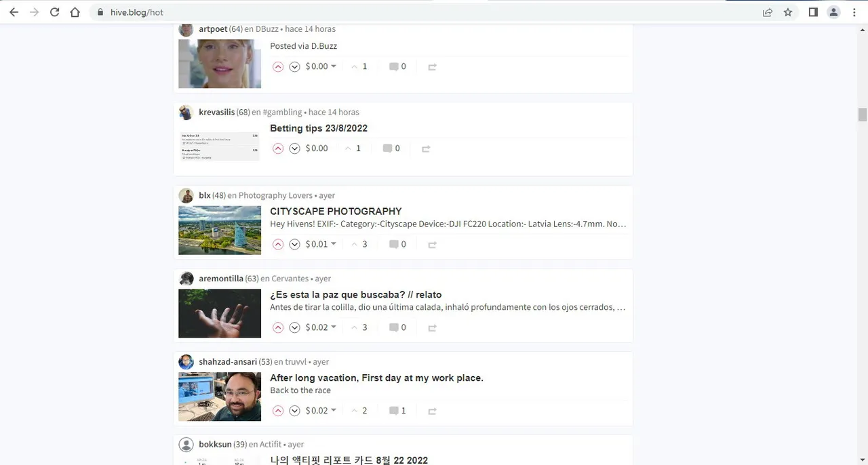Show voters on CITYSCAPE PHOTOGRAPHY post
This screenshot has height=465, width=868.
click(359, 244)
